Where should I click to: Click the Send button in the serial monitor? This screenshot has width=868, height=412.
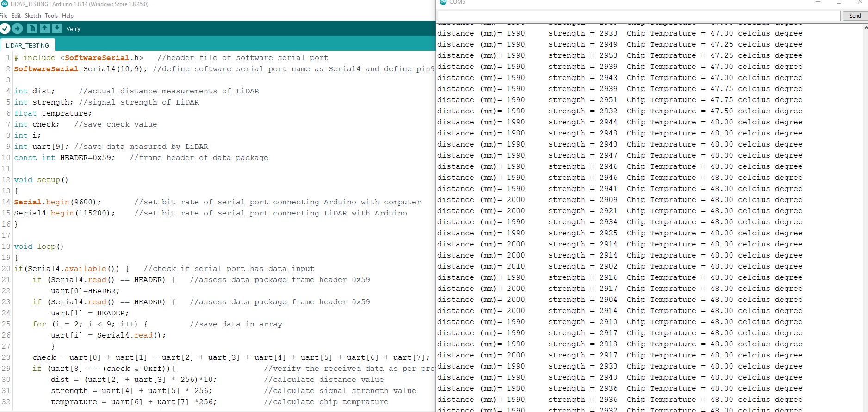coord(855,16)
